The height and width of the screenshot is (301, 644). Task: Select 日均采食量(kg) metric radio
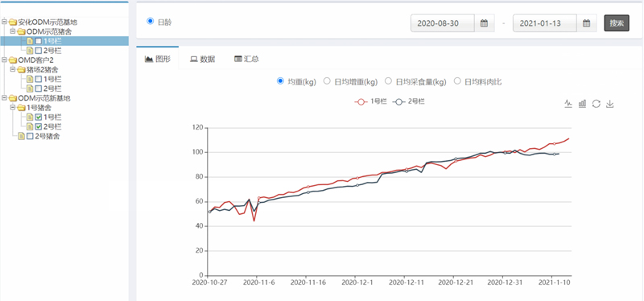[x=388, y=81]
